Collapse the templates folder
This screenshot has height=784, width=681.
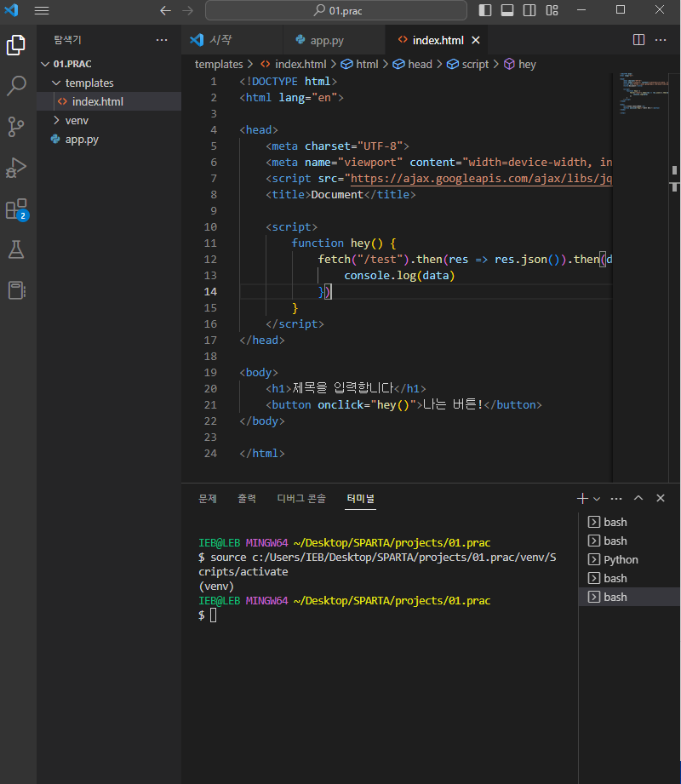point(109,83)
